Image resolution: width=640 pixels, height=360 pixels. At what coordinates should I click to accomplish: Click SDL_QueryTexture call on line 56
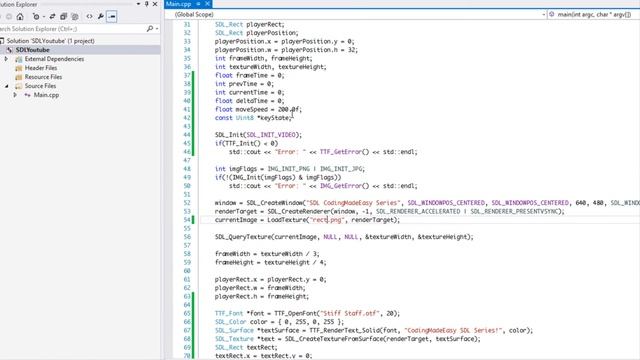click(x=243, y=237)
